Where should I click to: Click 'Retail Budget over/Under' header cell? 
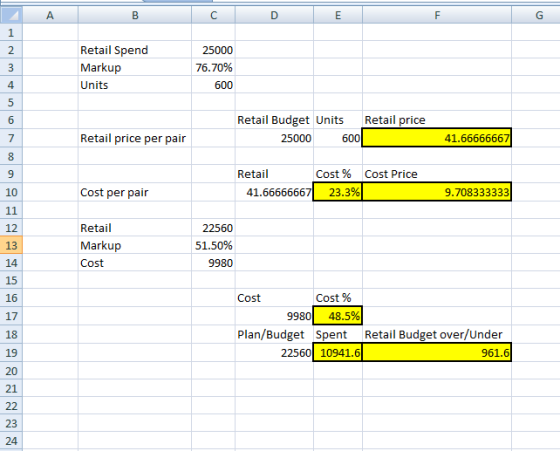point(437,334)
